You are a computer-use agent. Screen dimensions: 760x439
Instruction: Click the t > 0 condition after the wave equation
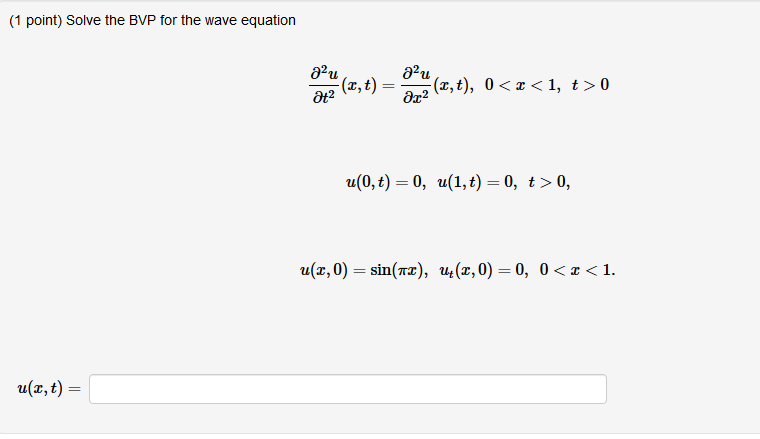(590, 85)
